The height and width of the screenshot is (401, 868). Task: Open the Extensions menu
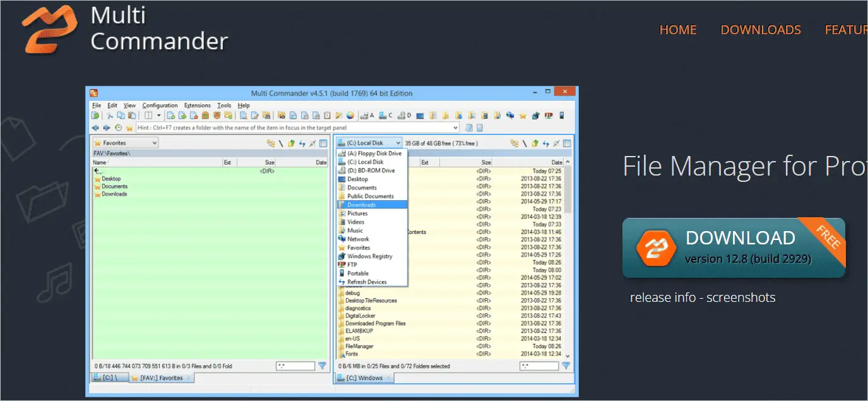click(198, 105)
